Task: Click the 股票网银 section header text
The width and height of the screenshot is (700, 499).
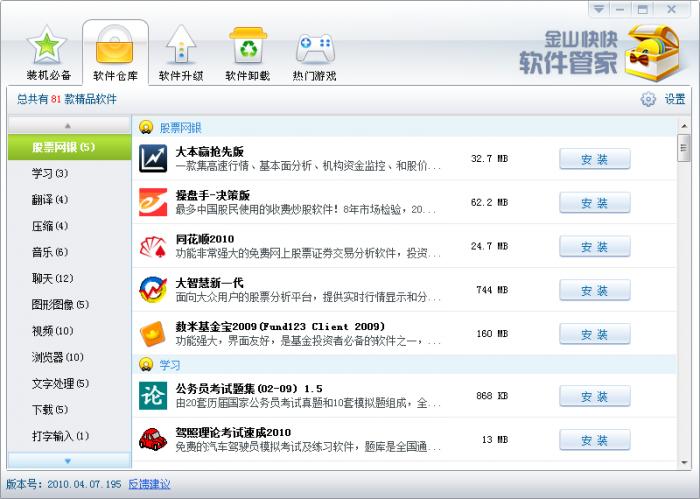Action: click(180, 128)
